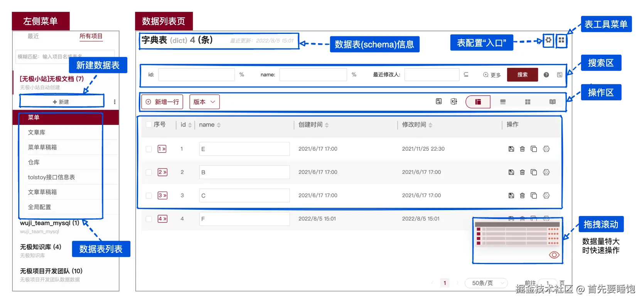644x303 pixels.
Task: Open table tools grid menu icon
Action: coord(561,40)
